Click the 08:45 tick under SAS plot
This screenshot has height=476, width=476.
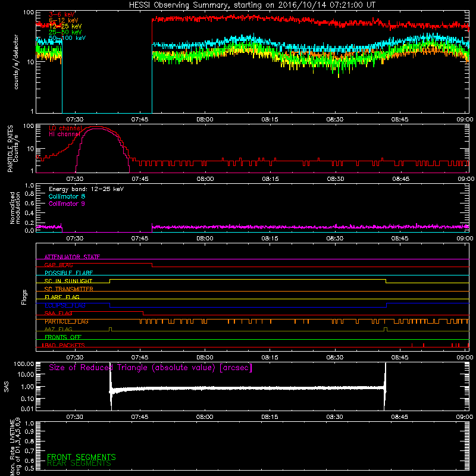399,417
